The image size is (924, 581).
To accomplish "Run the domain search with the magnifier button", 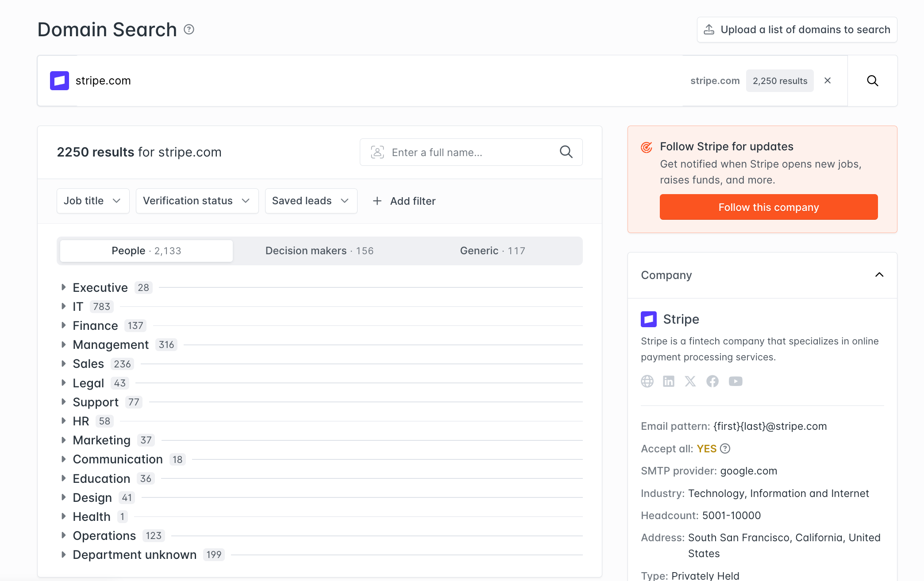I will pyautogui.click(x=873, y=80).
